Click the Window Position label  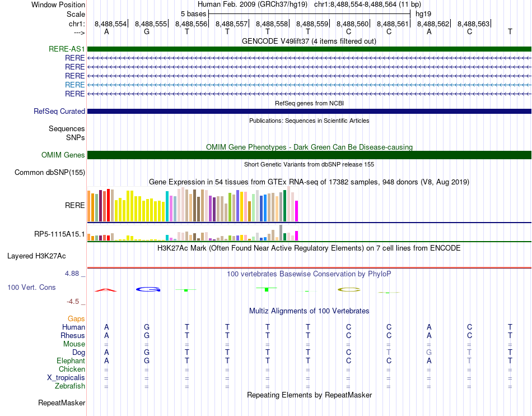[58, 4]
